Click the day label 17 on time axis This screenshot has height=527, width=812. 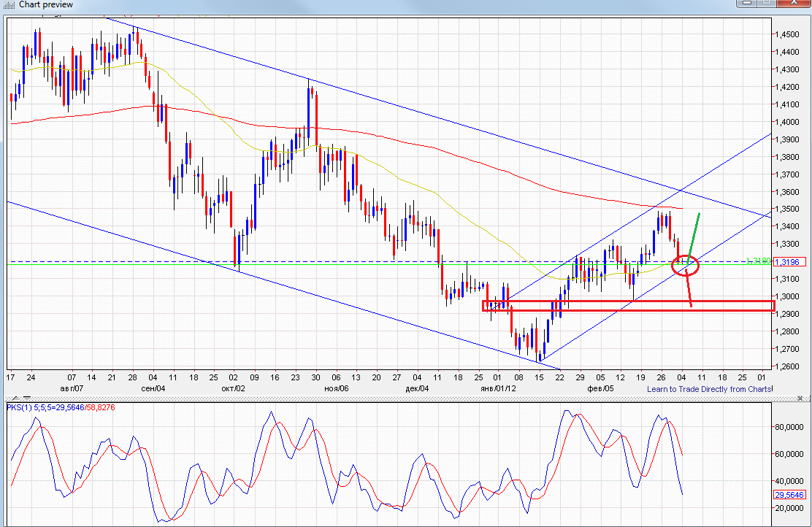10,377
